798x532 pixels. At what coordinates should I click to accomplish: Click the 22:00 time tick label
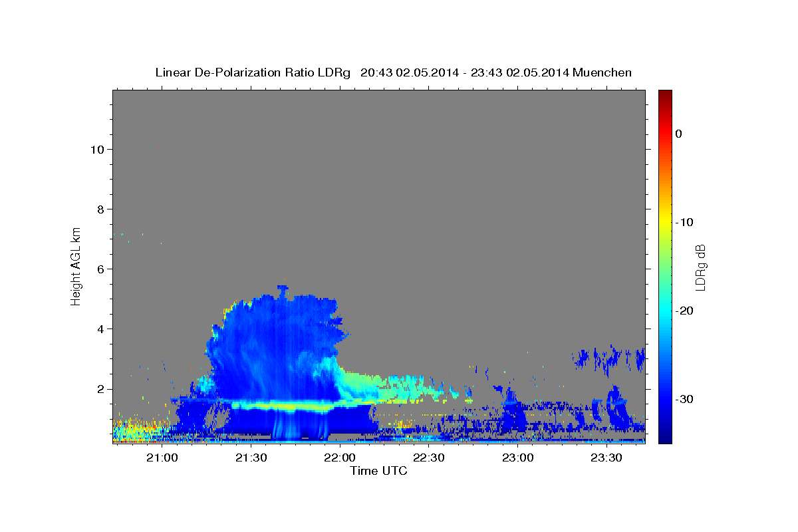(339, 458)
